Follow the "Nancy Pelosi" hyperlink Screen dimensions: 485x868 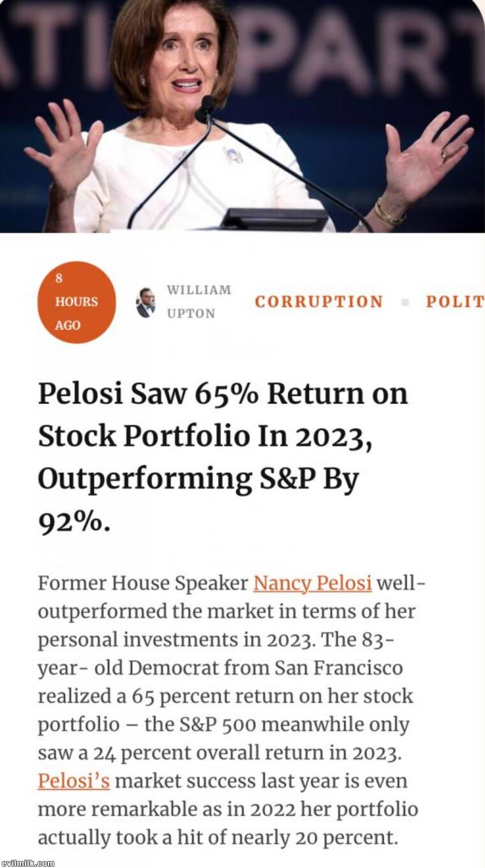[x=312, y=583]
